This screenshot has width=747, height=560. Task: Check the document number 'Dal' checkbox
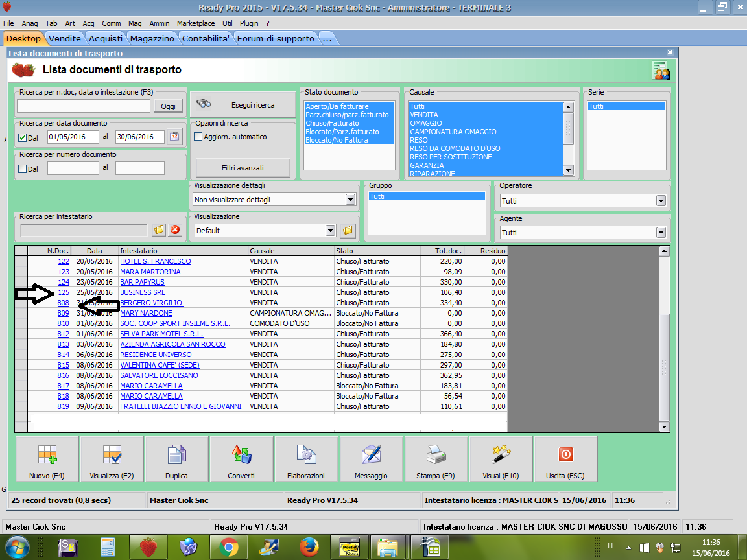pyautogui.click(x=23, y=169)
